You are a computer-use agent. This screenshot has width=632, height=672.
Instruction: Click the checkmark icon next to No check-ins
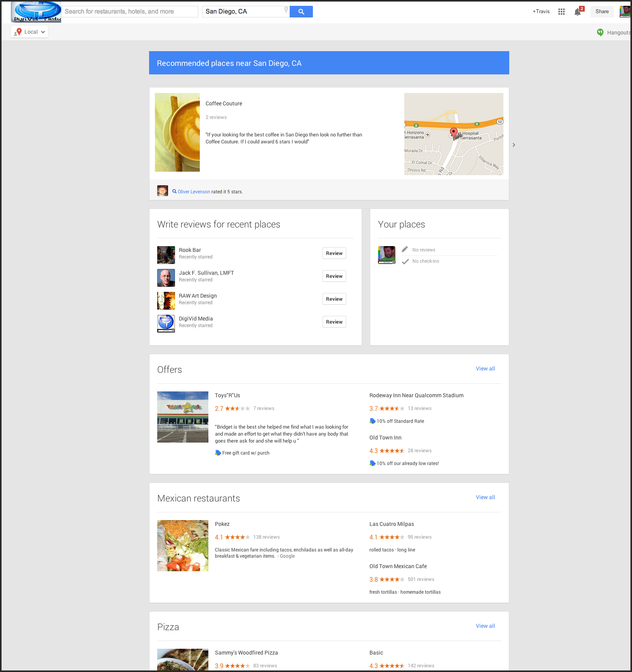405,262
